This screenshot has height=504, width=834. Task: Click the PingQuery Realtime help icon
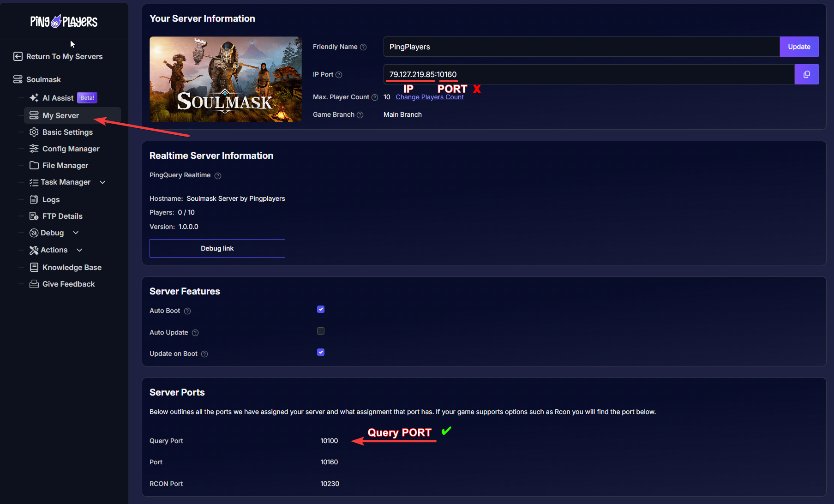point(218,176)
